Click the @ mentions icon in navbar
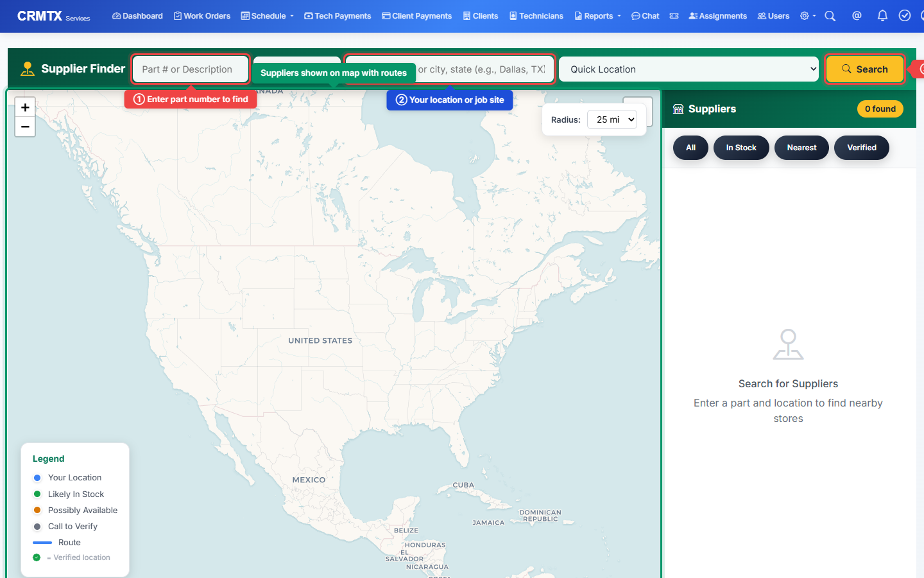 click(x=857, y=15)
